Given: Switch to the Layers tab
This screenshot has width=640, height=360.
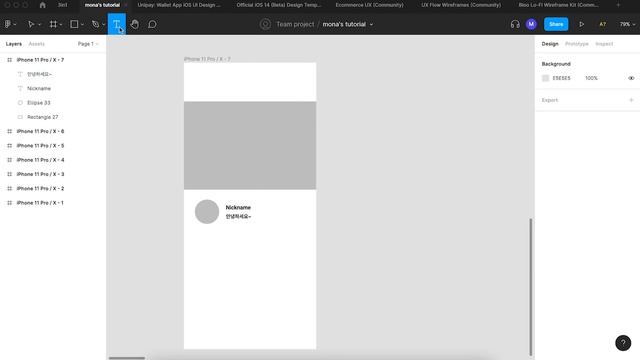Looking at the screenshot, I should tap(13, 44).
